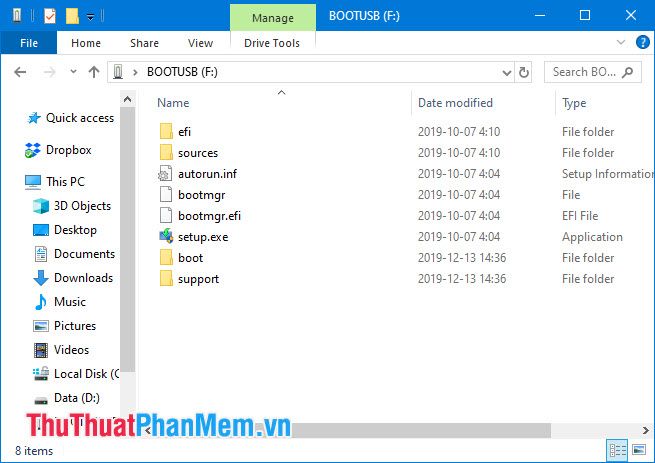This screenshot has width=655, height=463.
Task: Open 3D Objects in navigation pane
Action: tap(72, 206)
